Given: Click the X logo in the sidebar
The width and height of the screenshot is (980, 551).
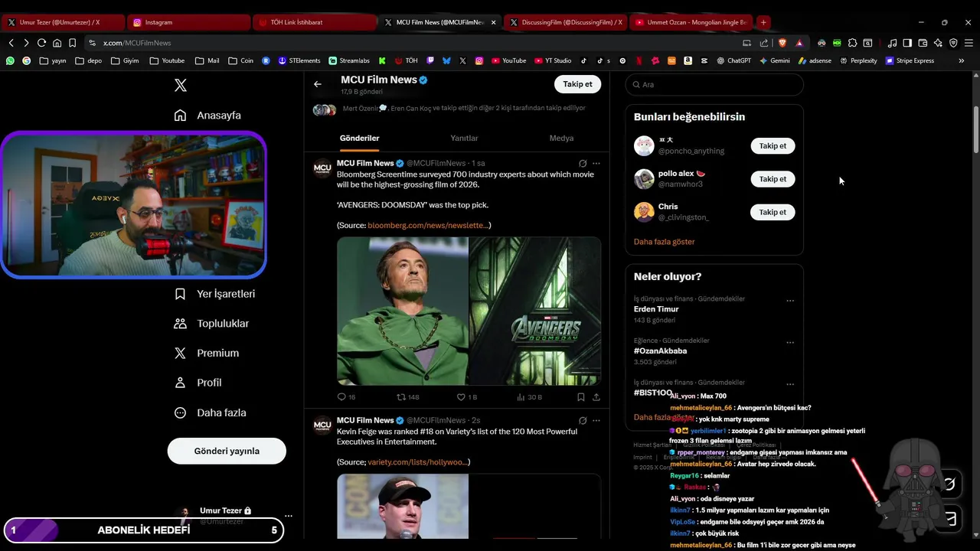Looking at the screenshot, I should click(x=181, y=85).
